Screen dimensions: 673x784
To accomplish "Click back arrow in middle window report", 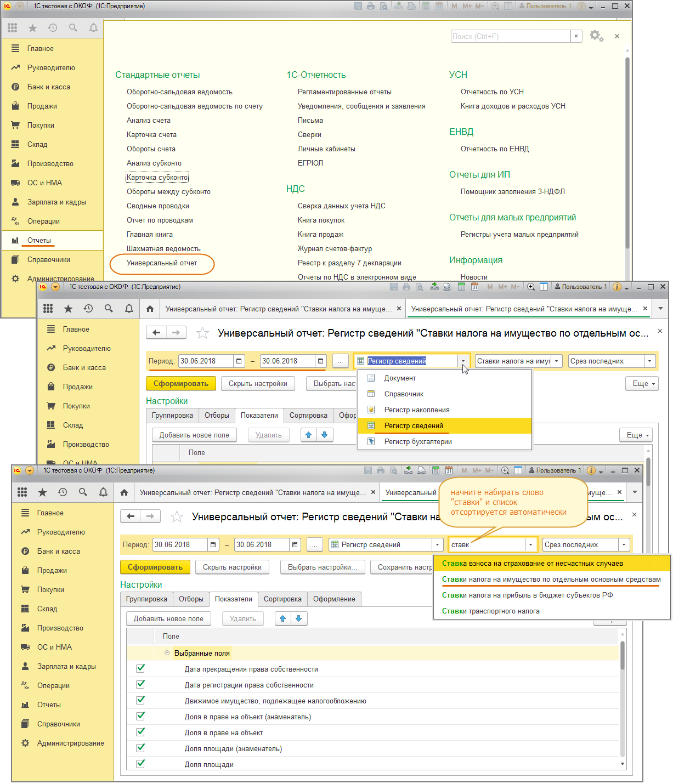I will tap(156, 332).
